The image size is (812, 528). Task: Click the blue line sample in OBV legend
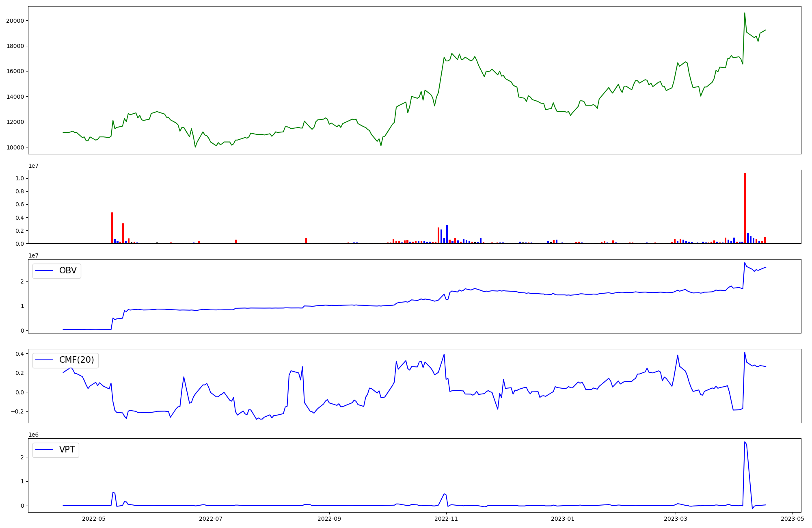point(45,270)
